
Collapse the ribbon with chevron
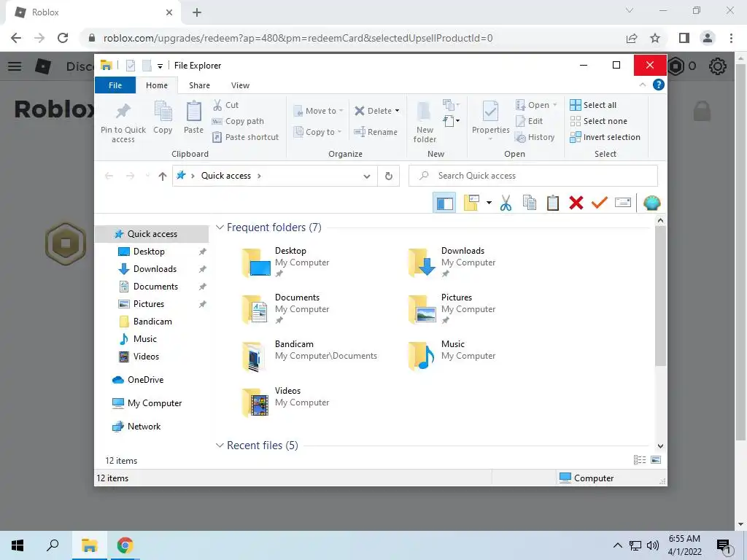(x=643, y=85)
